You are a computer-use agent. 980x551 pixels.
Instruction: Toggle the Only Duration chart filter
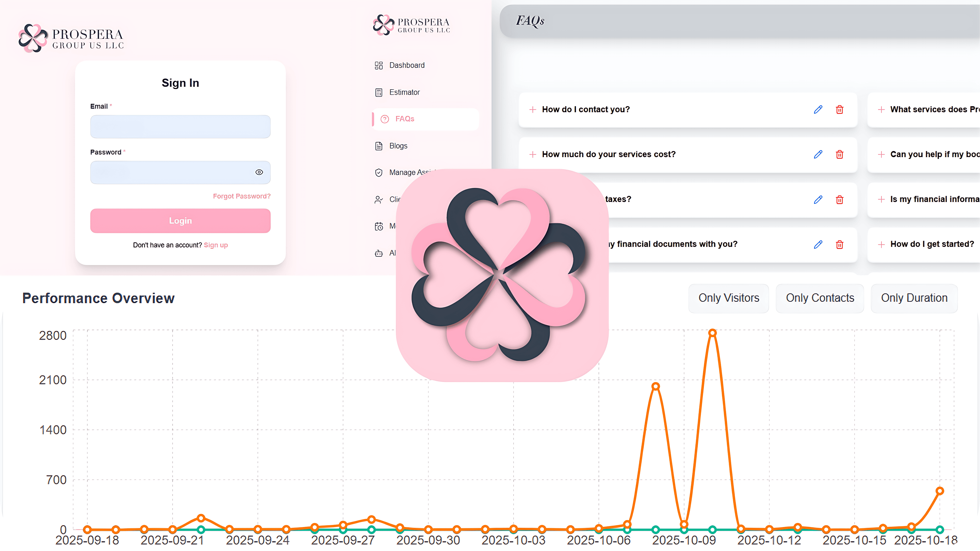click(914, 298)
